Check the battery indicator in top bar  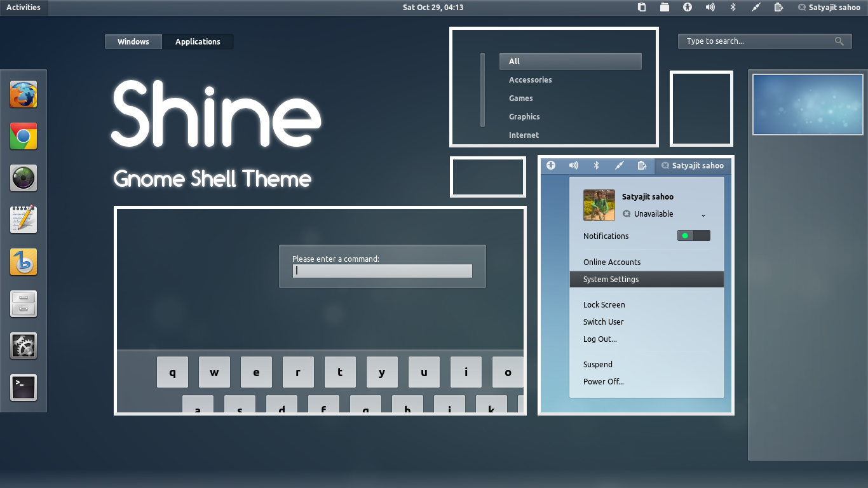pyautogui.click(x=778, y=8)
